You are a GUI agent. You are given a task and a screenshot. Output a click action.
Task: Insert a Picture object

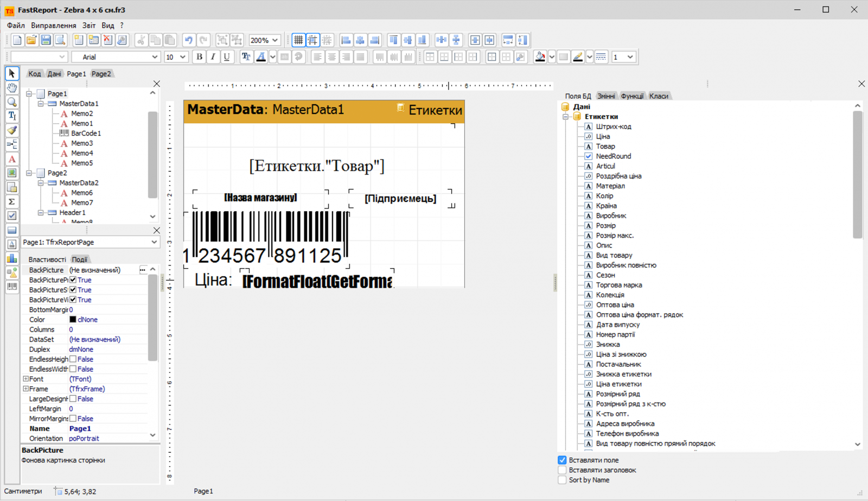click(x=12, y=173)
